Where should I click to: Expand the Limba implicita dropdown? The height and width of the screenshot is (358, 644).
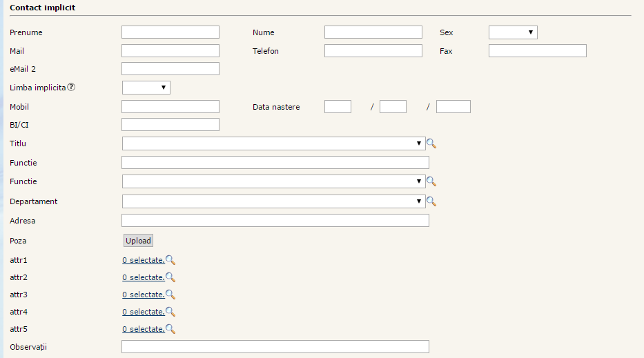pyautogui.click(x=146, y=88)
